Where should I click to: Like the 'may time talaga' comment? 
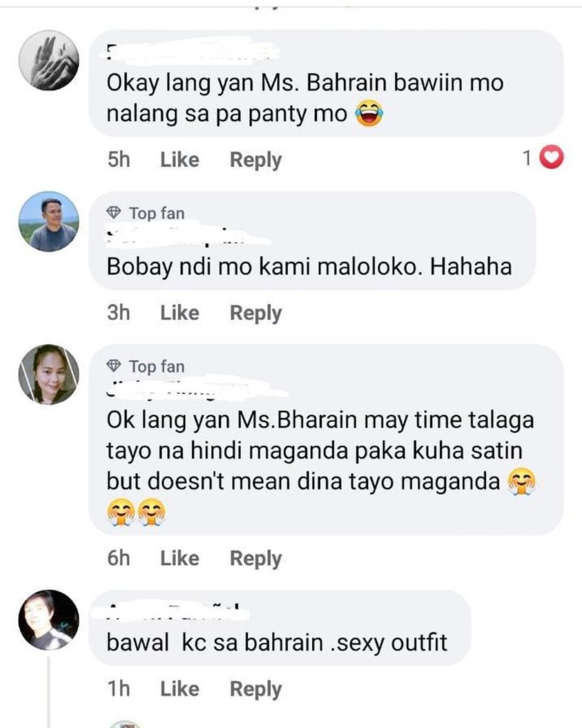[x=180, y=559]
